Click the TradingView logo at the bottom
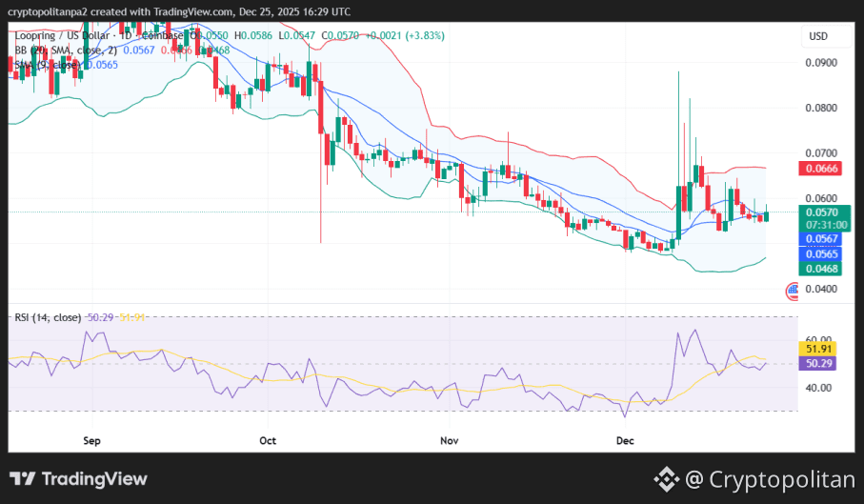Screen dimensions: 864x504 point(78,478)
